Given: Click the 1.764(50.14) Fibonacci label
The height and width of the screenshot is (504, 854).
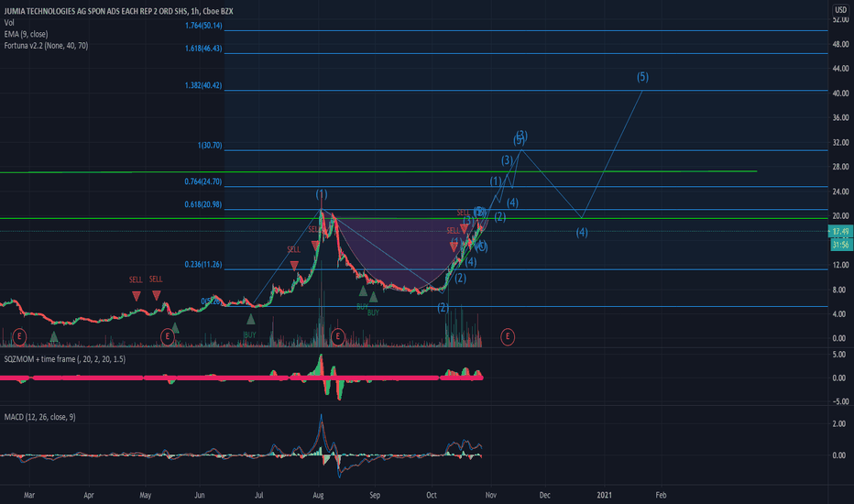Looking at the screenshot, I should click(x=203, y=26).
